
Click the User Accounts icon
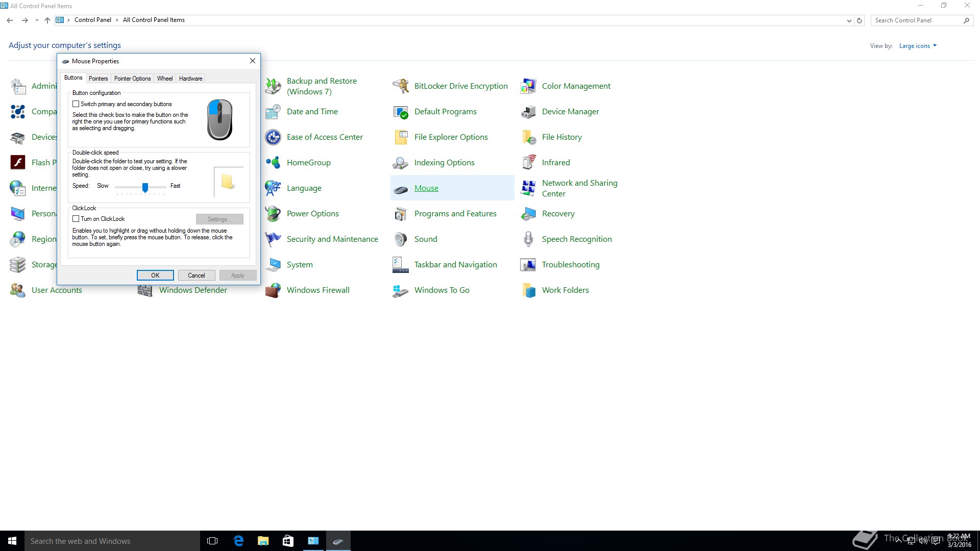coord(18,290)
